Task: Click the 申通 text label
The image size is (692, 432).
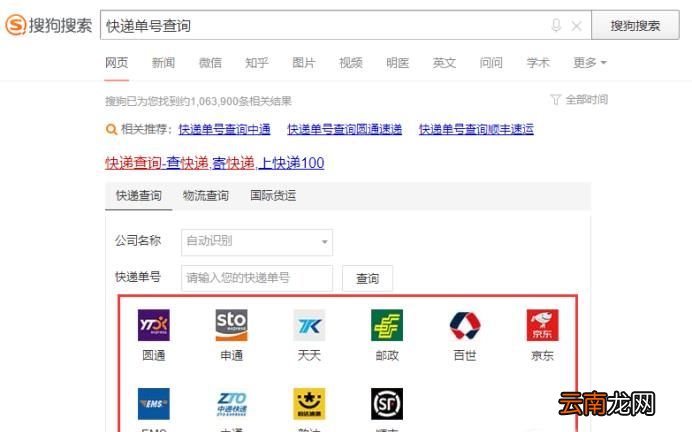Action: [x=231, y=355]
